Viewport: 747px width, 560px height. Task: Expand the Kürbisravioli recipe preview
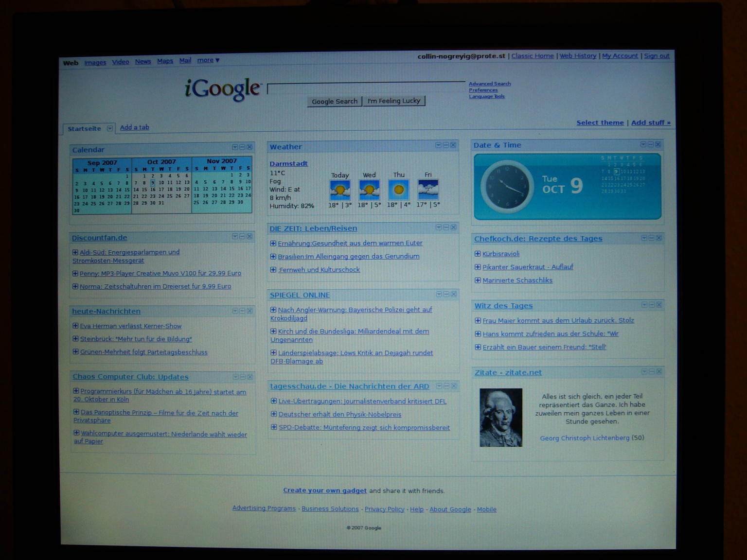[478, 254]
